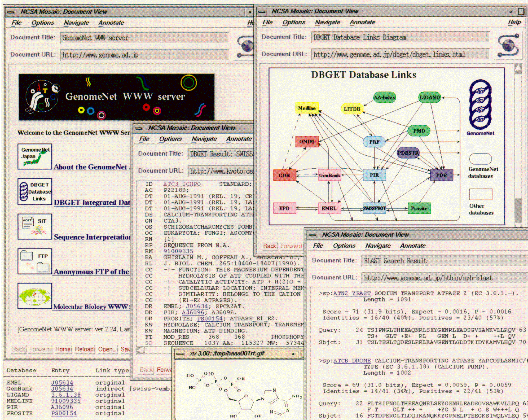Click the EPD node in the diagram
Image resolution: width=528 pixels, height=420 pixels.
pos(284,208)
